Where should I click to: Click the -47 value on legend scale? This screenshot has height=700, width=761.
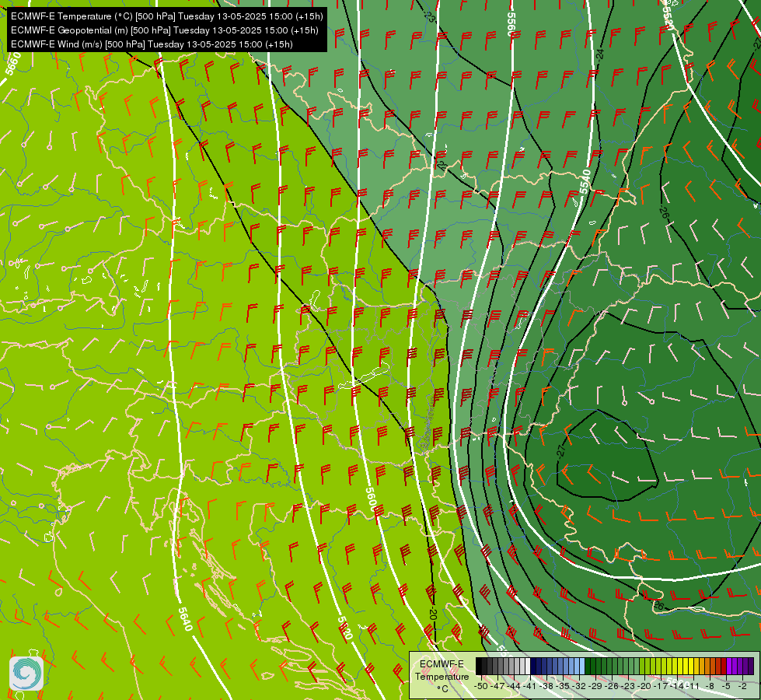point(497,686)
